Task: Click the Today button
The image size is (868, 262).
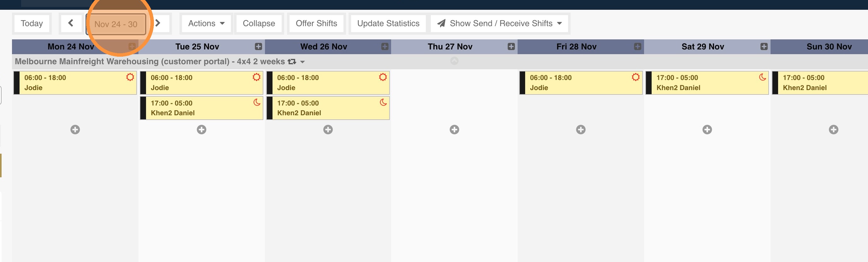Action: point(32,24)
